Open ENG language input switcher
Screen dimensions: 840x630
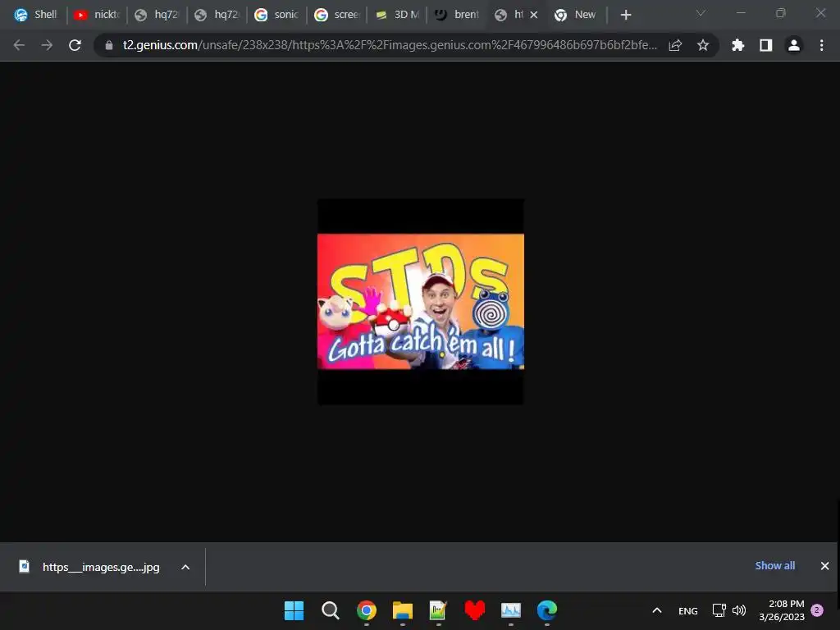pyautogui.click(x=688, y=611)
